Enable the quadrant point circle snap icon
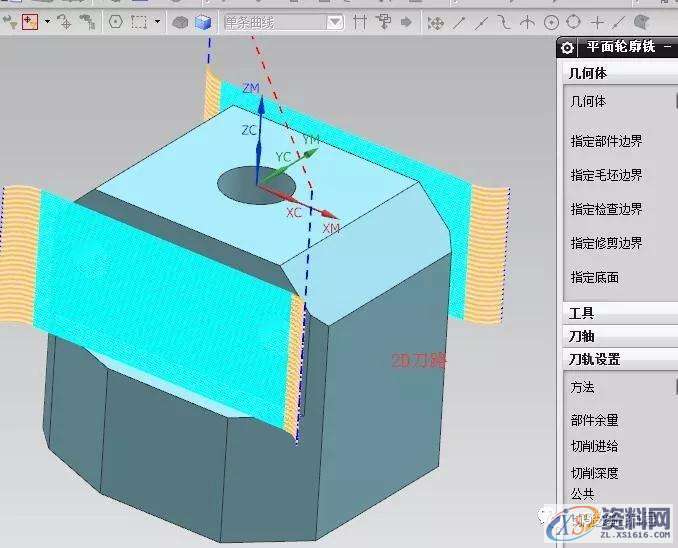 coord(574,21)
